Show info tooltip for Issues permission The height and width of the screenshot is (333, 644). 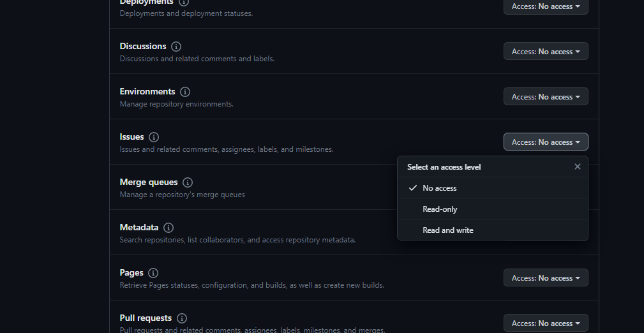click(154, 137)
